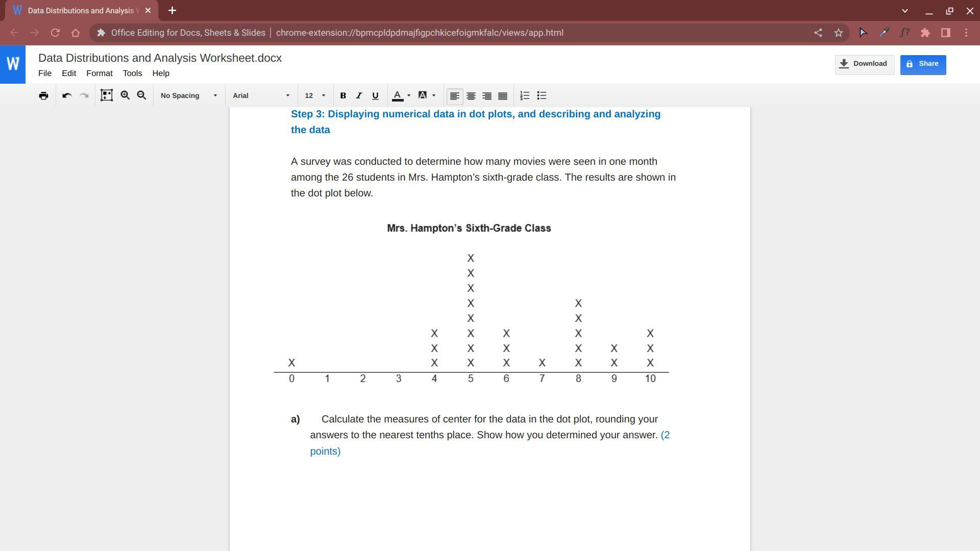Image resolution: width=980 pixels, height=551 pixels.
Task: Open the text color picker arrow
Action: coord(409,96)
